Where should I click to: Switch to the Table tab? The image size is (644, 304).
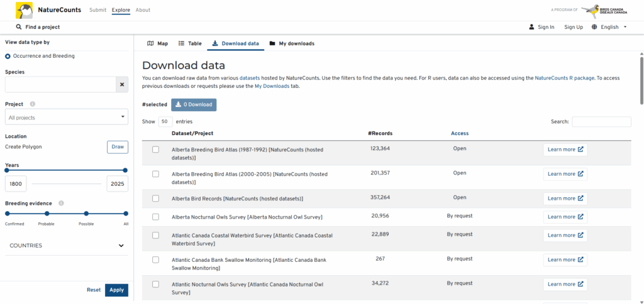tap(190, 43)
